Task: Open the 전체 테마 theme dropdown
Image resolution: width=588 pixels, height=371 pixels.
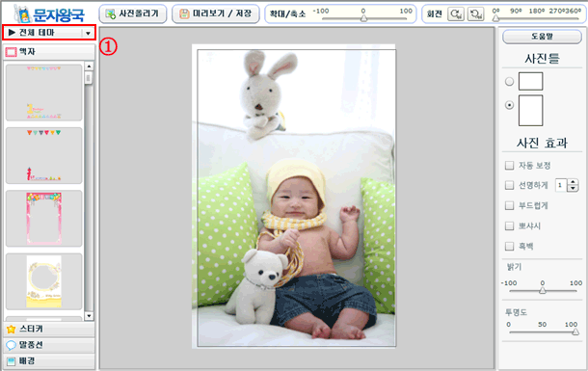Action: (49, 33)
